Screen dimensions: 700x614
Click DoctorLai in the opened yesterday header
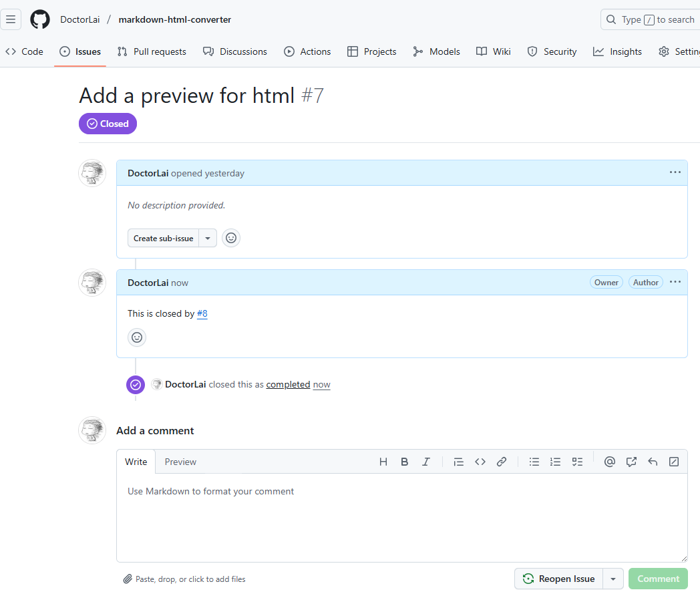click(148, 173)
